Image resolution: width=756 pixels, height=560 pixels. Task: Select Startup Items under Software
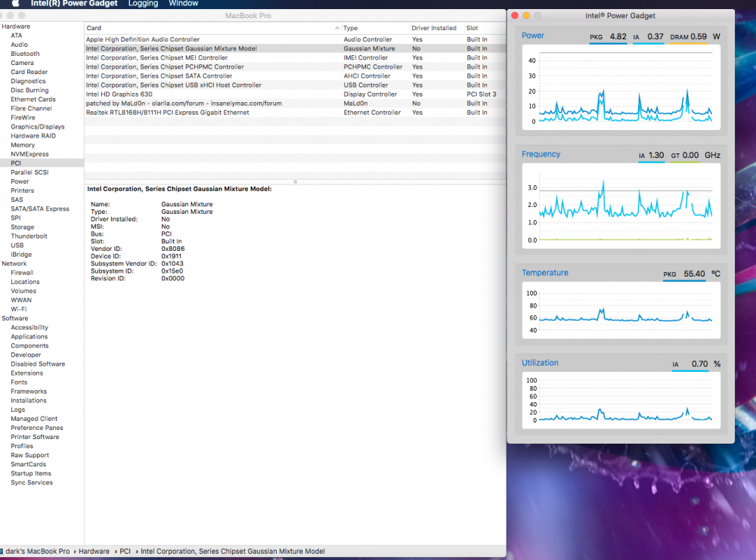(x=31, y=474)
